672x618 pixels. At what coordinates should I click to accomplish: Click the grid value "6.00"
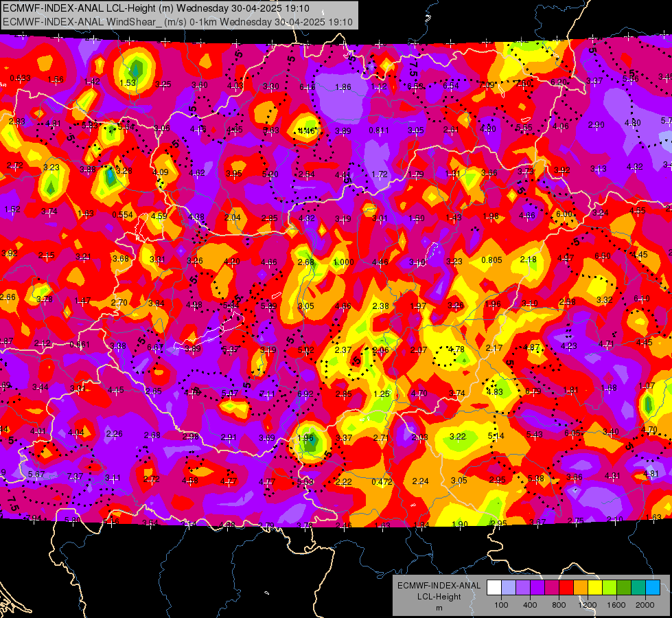[564, 214]
